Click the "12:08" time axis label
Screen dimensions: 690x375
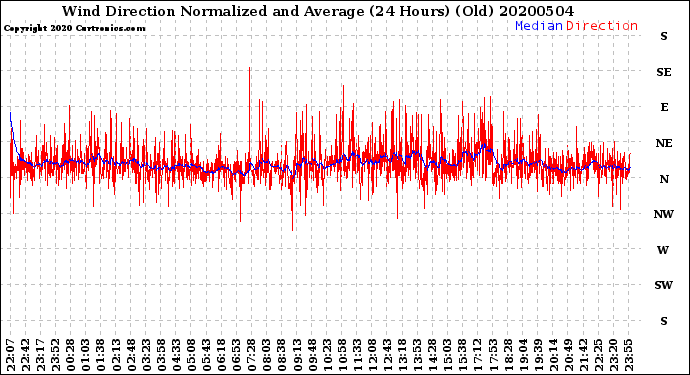(x=372, y=355)
